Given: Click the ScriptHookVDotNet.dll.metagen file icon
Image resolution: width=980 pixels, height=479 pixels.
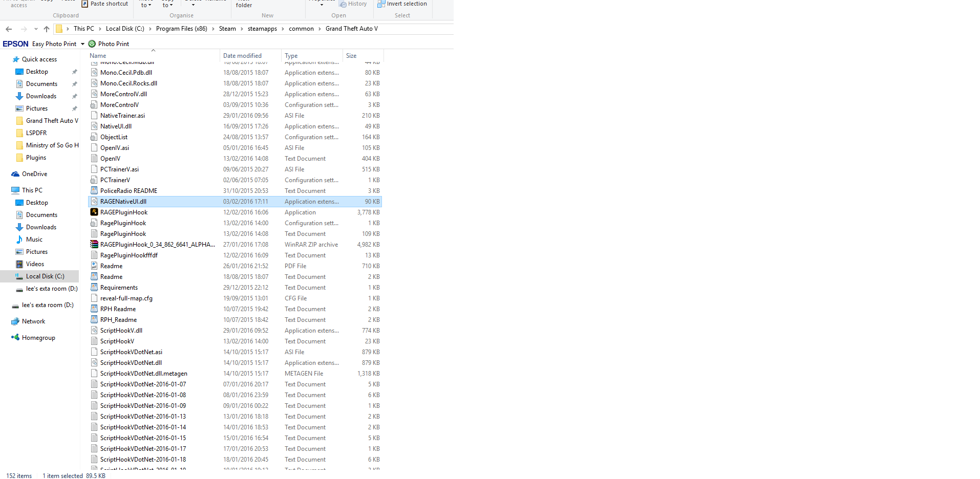Looking at the screenshot, I should (94, 373).
